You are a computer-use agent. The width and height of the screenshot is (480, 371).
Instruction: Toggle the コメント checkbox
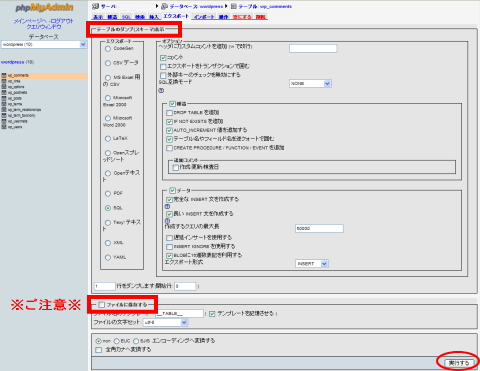point(163,58)
